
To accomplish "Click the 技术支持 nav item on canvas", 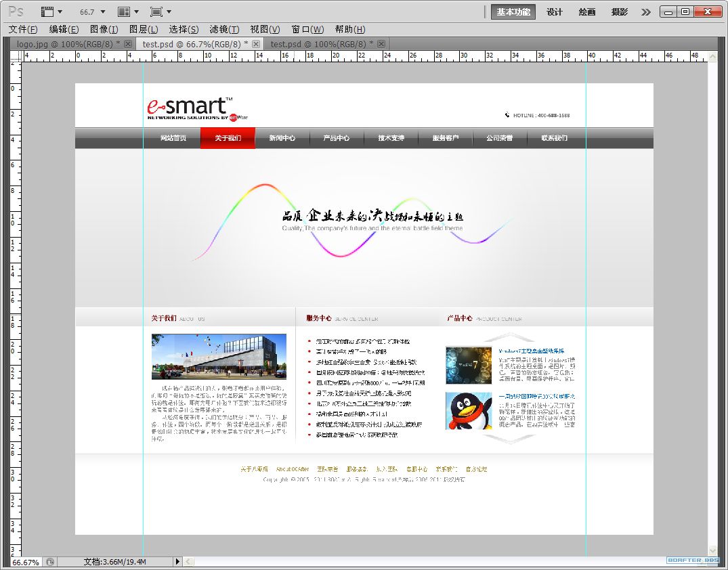I will (391, 138).
